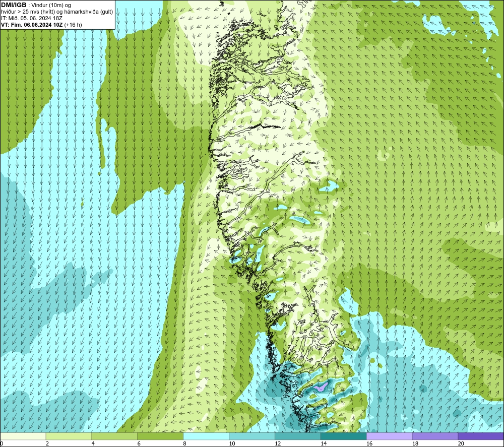The image size is (504, 447).
Task: Click the 4-6 m/s green legend swatch
Action: point(114,436)
